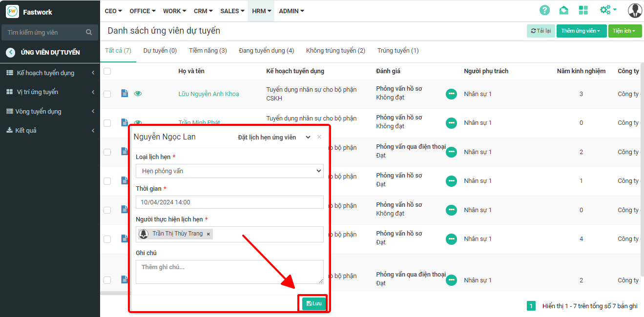Screen dimensions: 644x317
Task: Click the Tải lại reload button
Action: point(540,31)
